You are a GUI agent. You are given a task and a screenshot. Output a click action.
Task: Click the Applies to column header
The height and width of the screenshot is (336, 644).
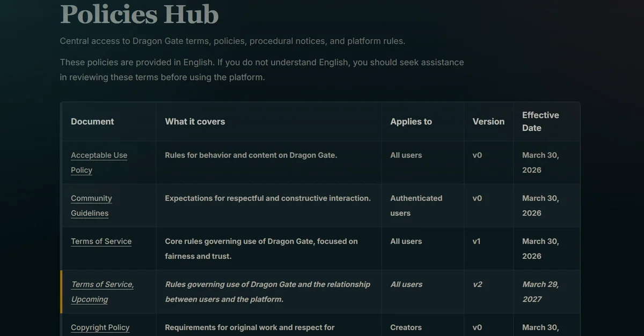411,122
